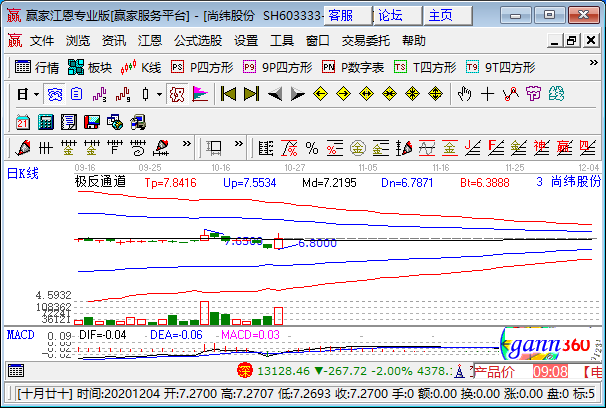Image resolution: width=606 pixels, height=408 pixels.
Task: Click the teal 线 icon
Action: pos(557,94)
